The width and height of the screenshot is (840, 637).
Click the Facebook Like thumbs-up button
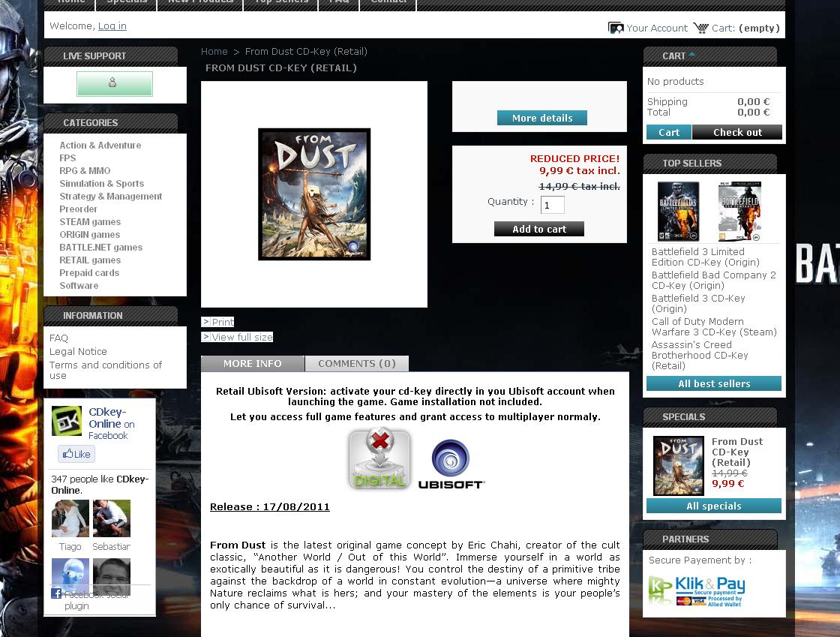(x=76, y=455)
